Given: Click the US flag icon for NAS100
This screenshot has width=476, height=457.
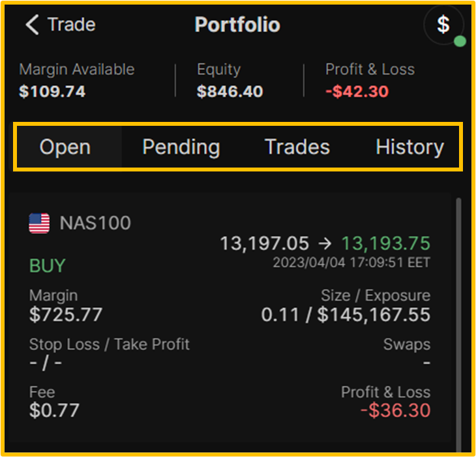Looking at the screenshot, I should 39,223.
